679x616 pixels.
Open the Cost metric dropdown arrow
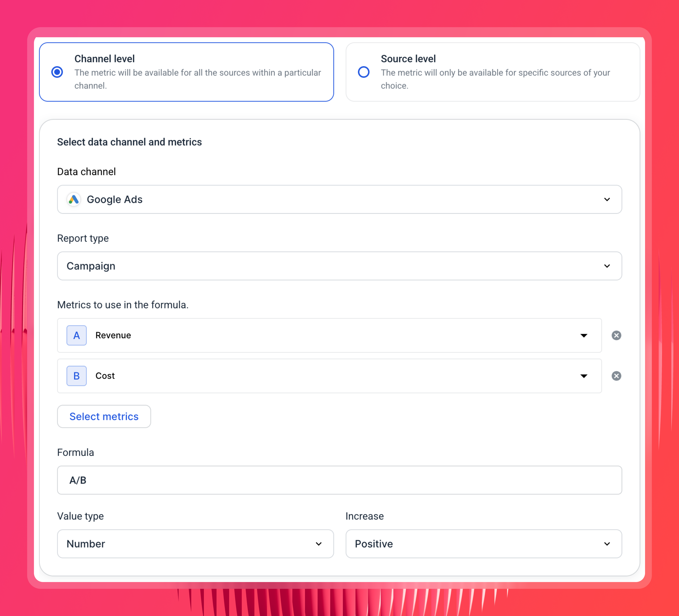point(584,376)
